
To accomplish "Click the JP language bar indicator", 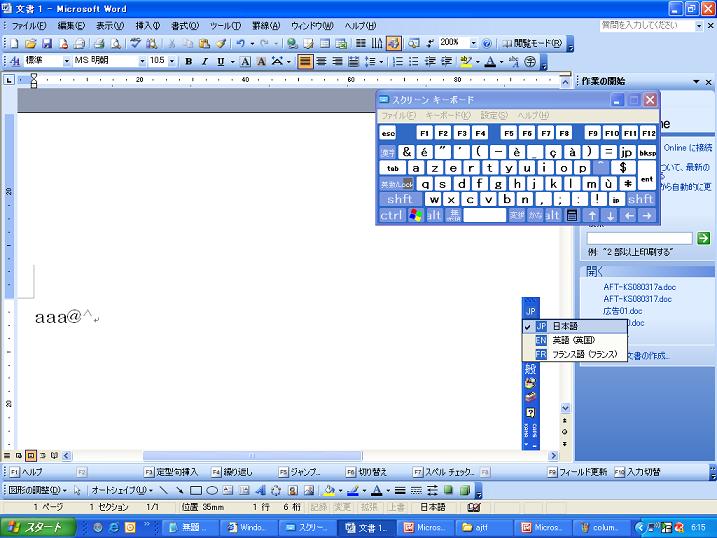I will [530, 311].
